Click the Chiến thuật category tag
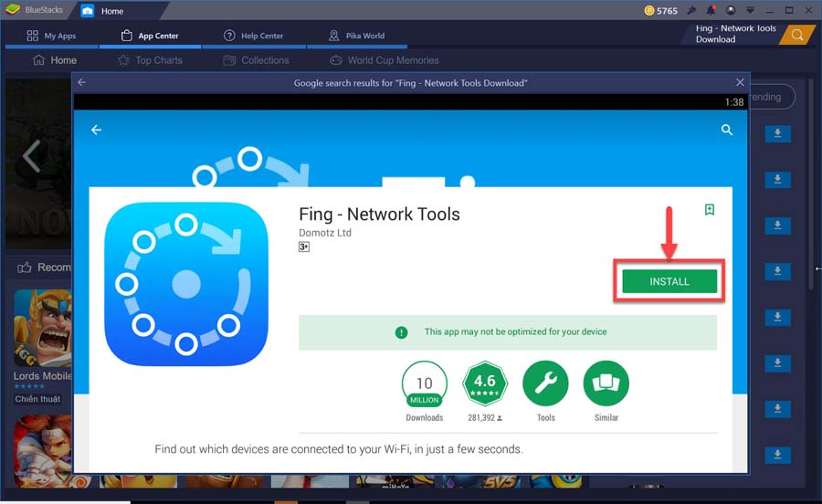The image size is (822, 504). (x=37, y=399)
